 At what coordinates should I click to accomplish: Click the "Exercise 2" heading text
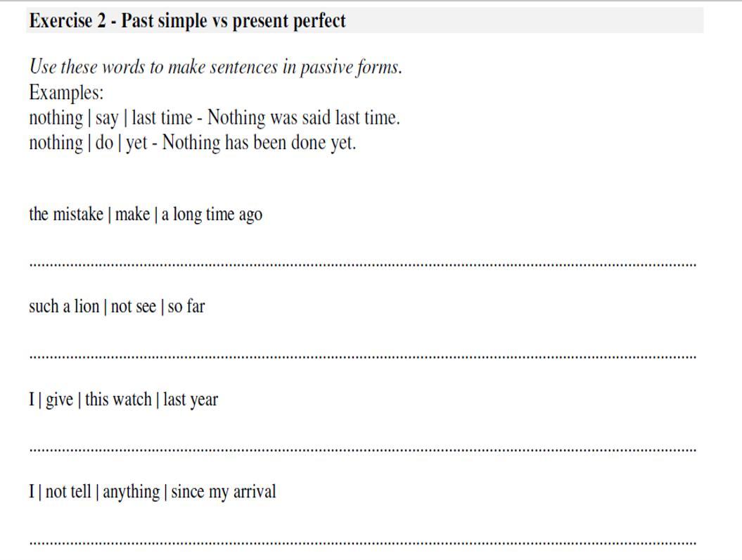coord(68,21)
